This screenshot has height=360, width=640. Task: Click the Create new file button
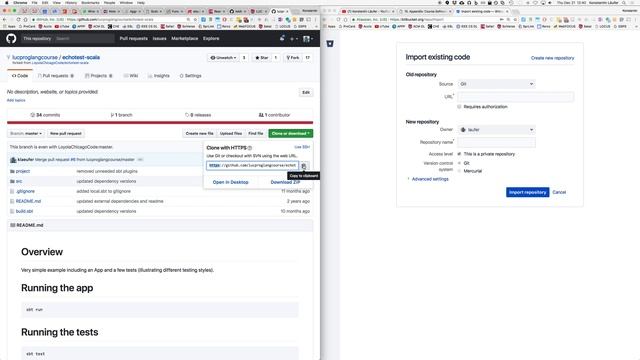[x=199, y=133]
